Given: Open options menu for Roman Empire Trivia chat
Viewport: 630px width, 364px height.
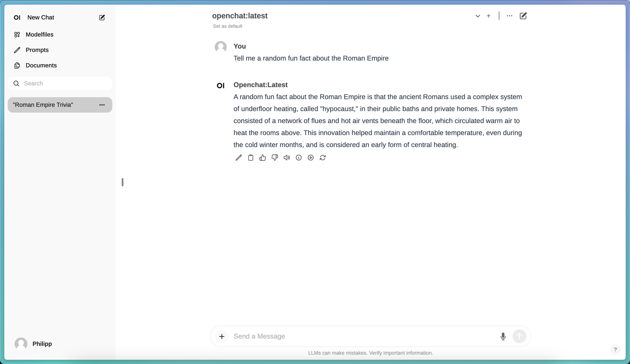Looking at the screenshot, I should pos(102,105).
